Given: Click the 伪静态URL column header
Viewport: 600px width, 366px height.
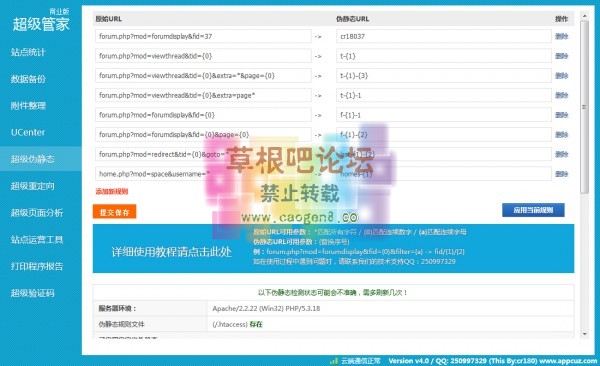Looking at the screenshot, I should [352, 19].
